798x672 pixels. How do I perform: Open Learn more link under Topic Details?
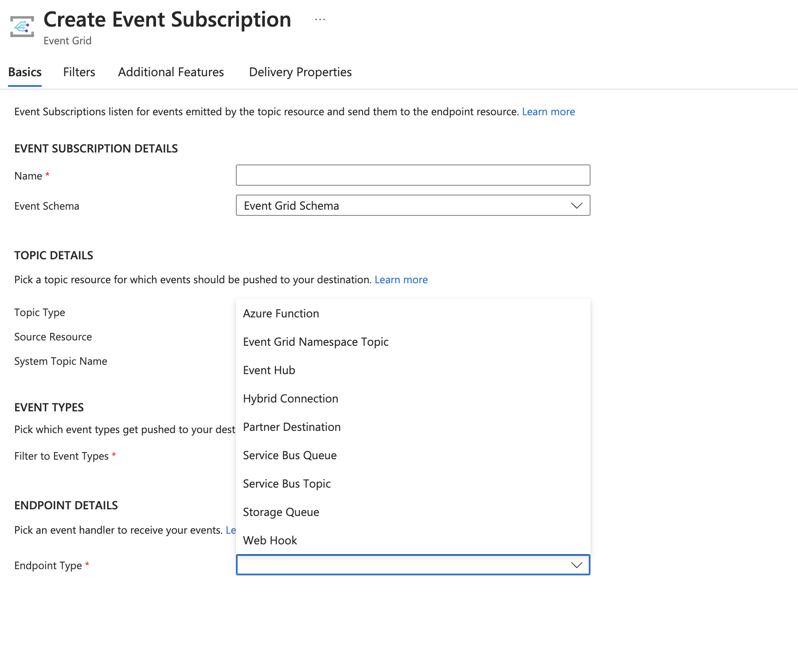[x=401, y=280]
